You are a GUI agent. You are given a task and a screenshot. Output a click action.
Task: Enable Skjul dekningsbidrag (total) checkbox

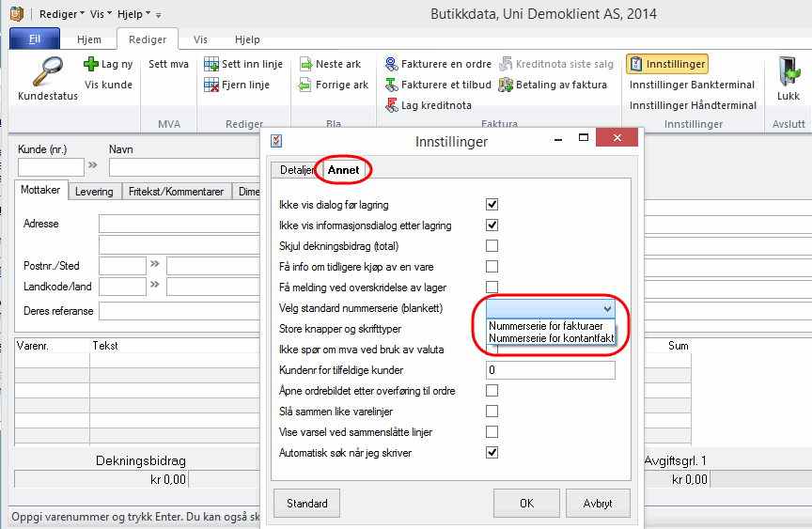(x=492, y=245)
